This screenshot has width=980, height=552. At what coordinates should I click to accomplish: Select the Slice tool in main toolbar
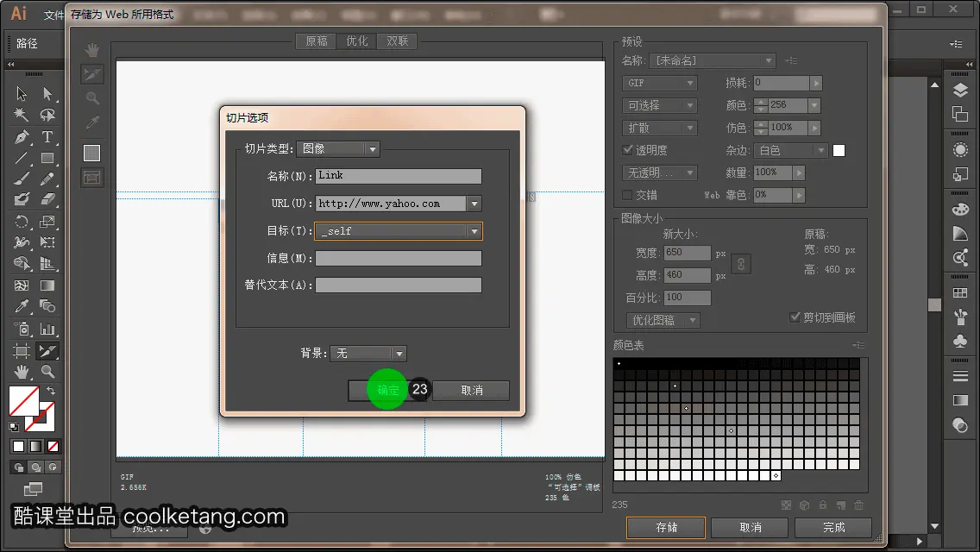pos(47,351)
